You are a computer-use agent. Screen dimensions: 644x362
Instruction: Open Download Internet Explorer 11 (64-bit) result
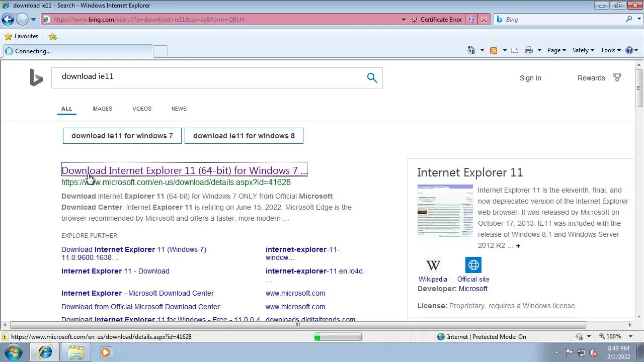[184, 170]
